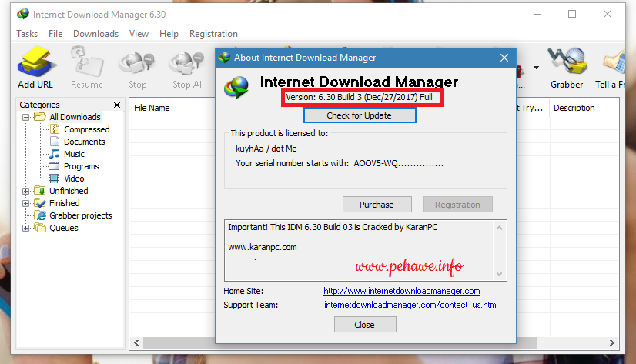This screenshot has width=636, height=364.
Task: Expand the Finished tree node
Action: [x=25, y=203]
